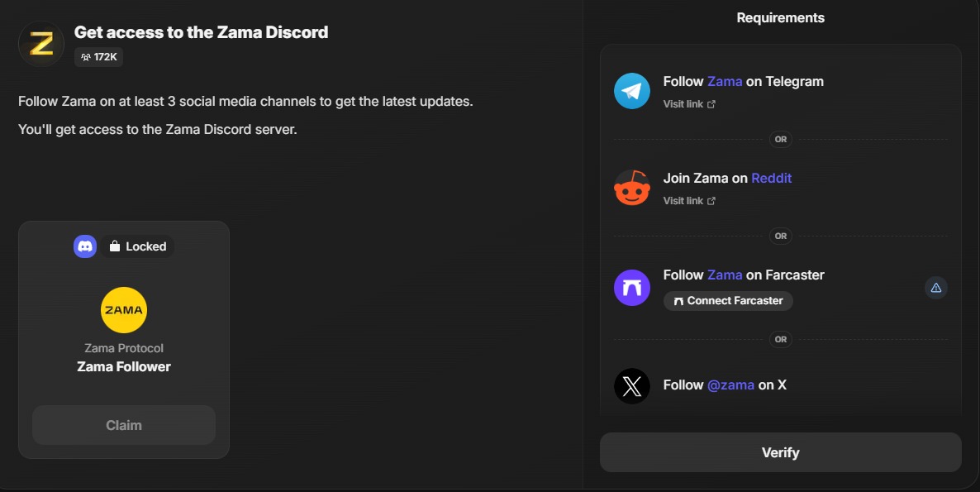The width and height of the screenshot is (980, 492).
Task: Click the Telegram logo icon
Action: (632, 91)
